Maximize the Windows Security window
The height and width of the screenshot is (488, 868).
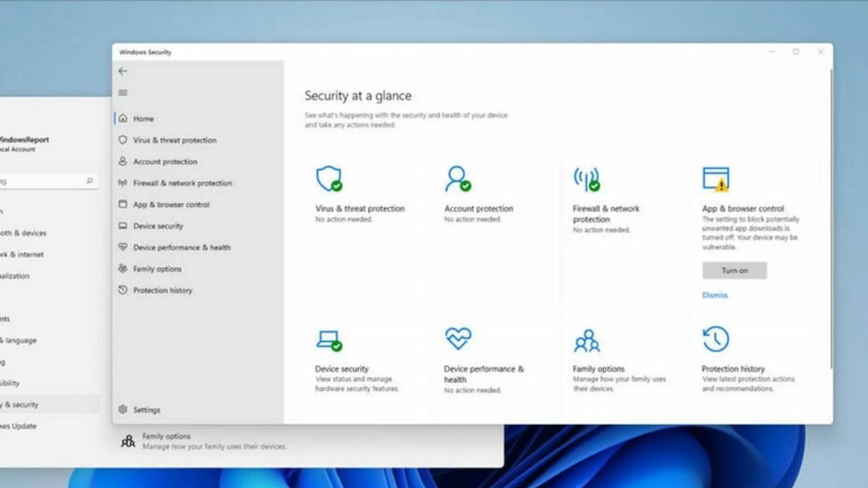(x=796, y=52)
